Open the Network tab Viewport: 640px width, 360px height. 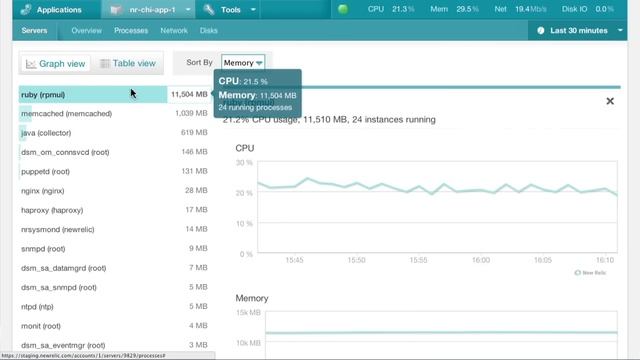point(174,31)
